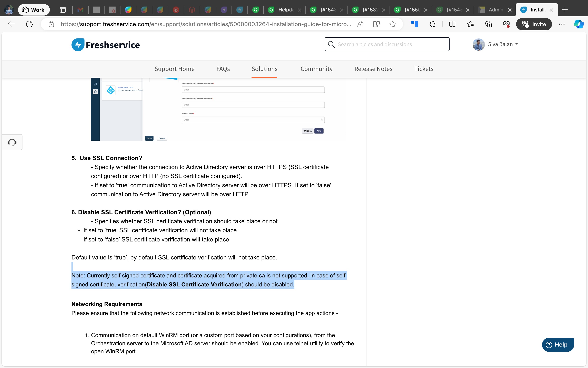This screenshot has width=588, height=368.
Task: View site information lock icon
Action: pos(51,24)
